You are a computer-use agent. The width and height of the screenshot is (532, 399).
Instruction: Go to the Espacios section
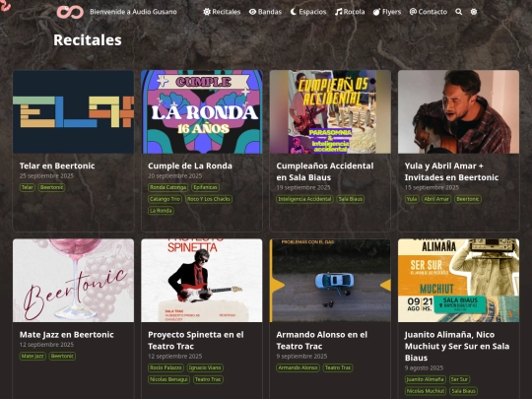(x=308, y=12)
